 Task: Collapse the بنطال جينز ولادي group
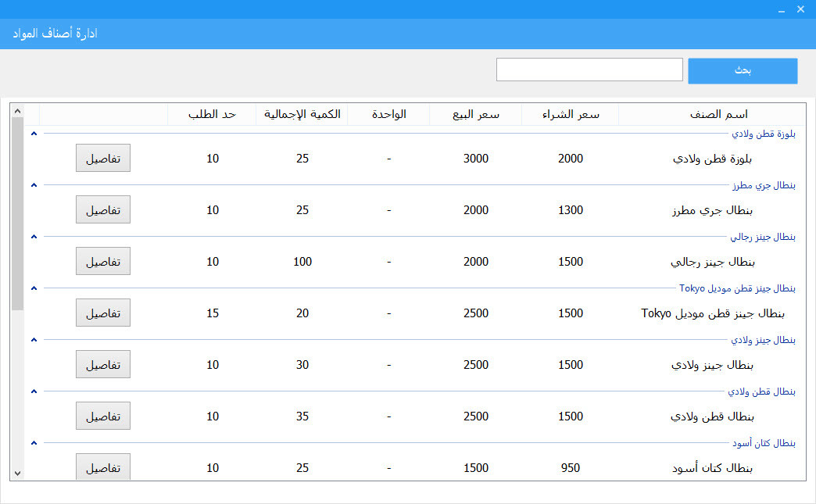click(33, 339)
